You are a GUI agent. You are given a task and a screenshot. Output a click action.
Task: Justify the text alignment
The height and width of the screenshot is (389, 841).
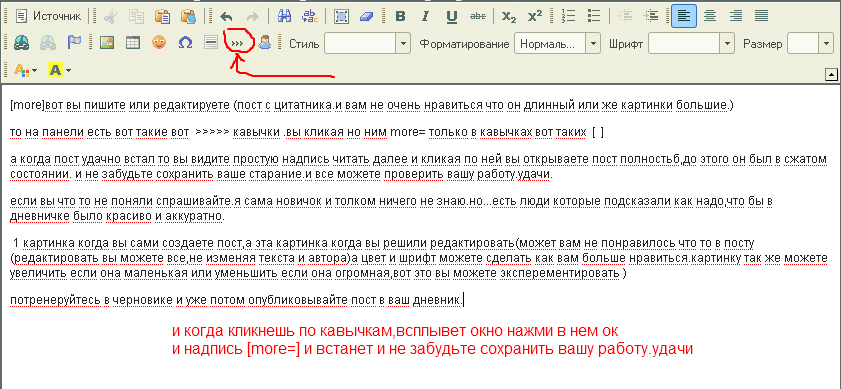coord(762,16)
